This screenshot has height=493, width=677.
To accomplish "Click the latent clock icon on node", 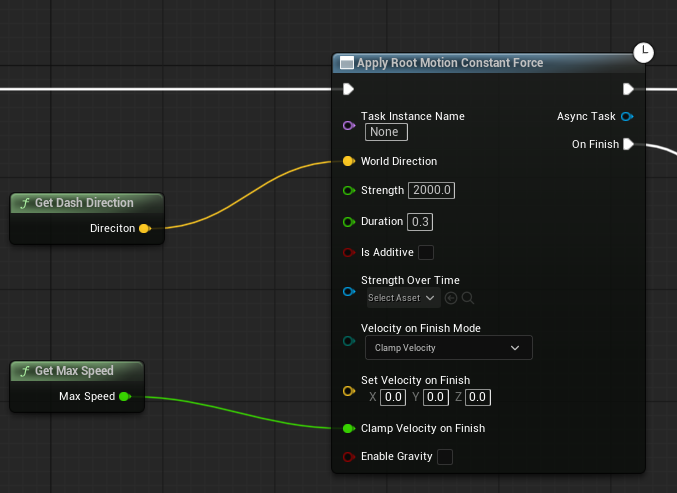I will point(643,53).
